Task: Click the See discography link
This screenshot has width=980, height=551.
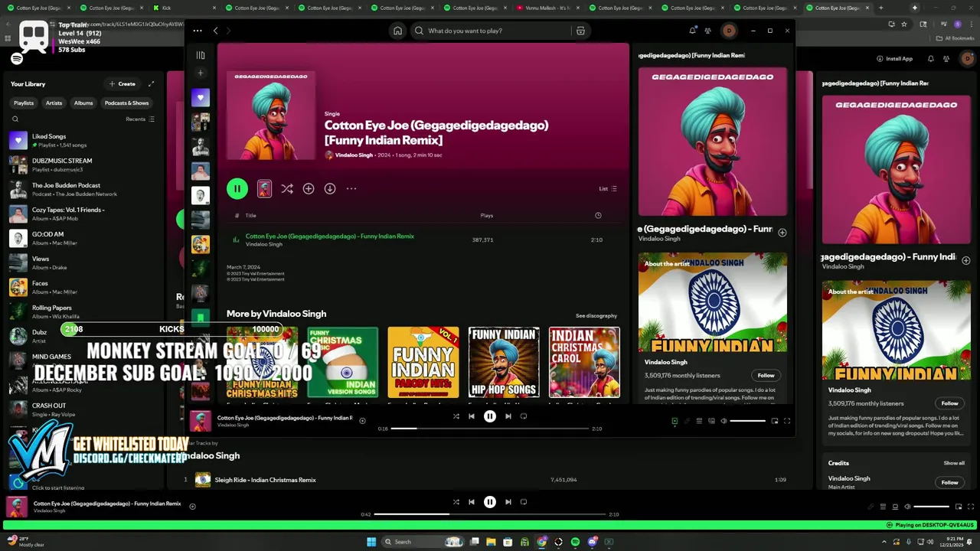Action: [596, 315]
